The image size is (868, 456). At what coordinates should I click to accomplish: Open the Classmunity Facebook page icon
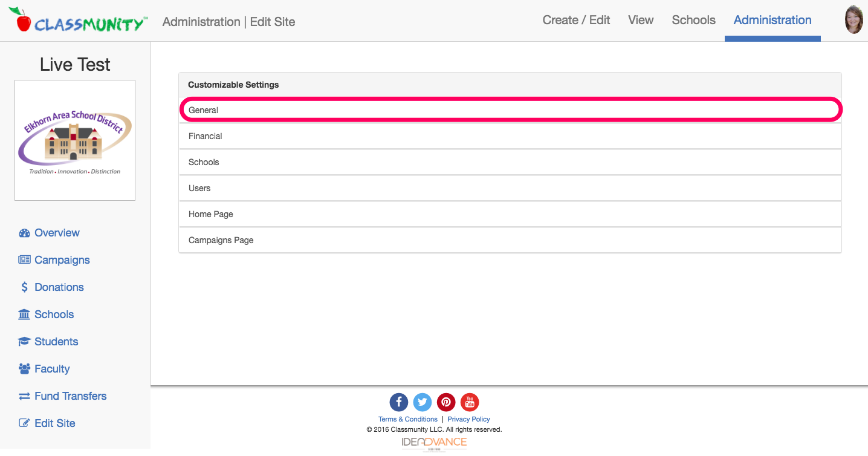pos(398,402)
